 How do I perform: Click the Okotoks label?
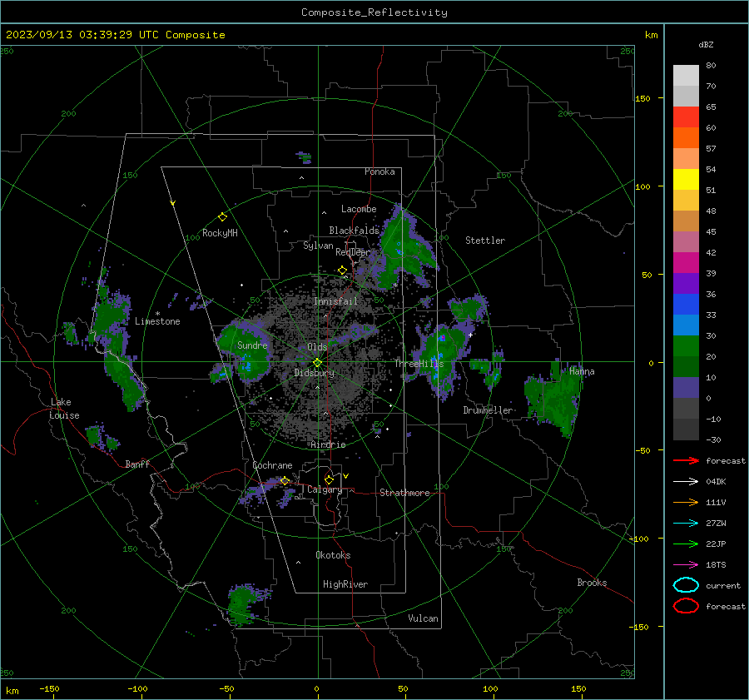tap(333, 555)
